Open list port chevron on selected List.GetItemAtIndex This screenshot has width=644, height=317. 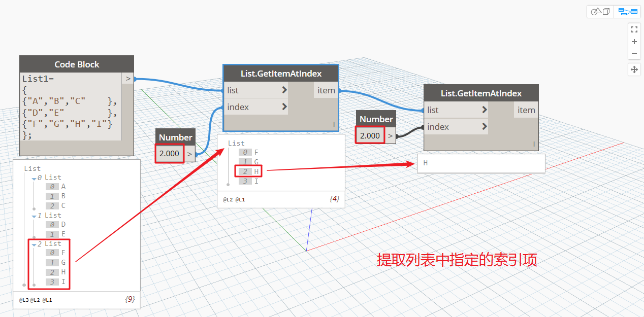pyautogui.click(x=284, y=90)
